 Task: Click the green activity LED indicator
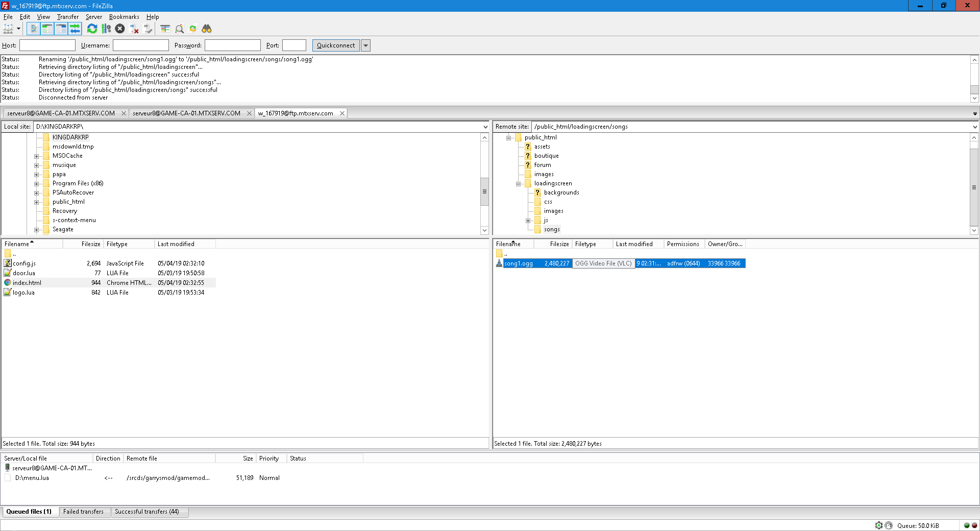coord(967,525)
